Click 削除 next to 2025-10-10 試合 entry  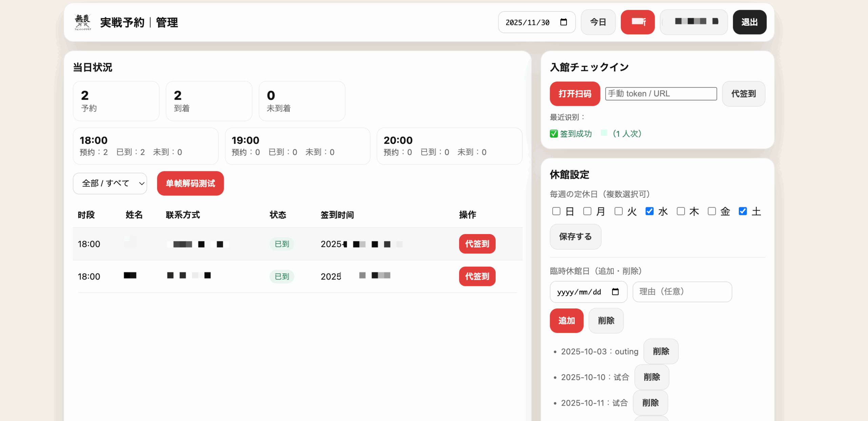[x=651, y=377]
